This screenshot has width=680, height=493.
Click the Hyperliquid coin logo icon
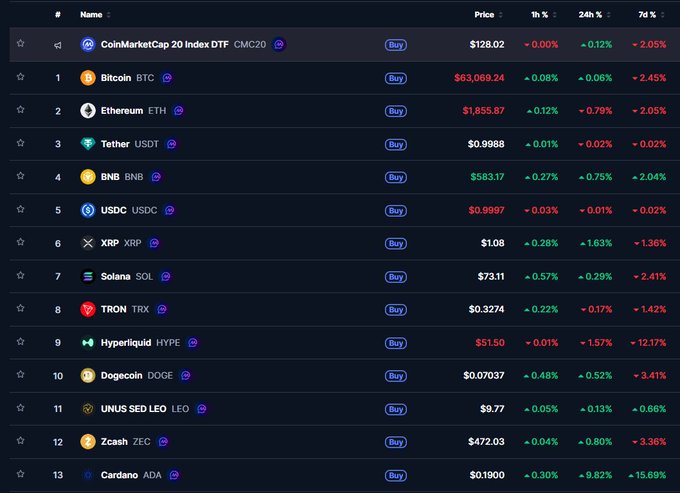point(88,343)
